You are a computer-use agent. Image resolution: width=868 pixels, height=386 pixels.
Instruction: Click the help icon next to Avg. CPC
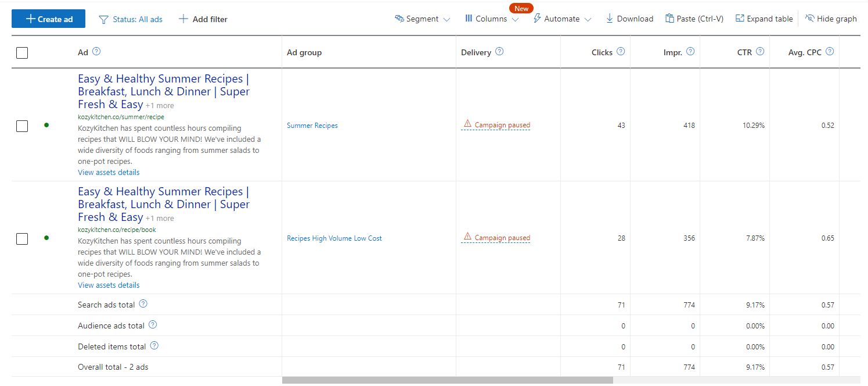830,52
